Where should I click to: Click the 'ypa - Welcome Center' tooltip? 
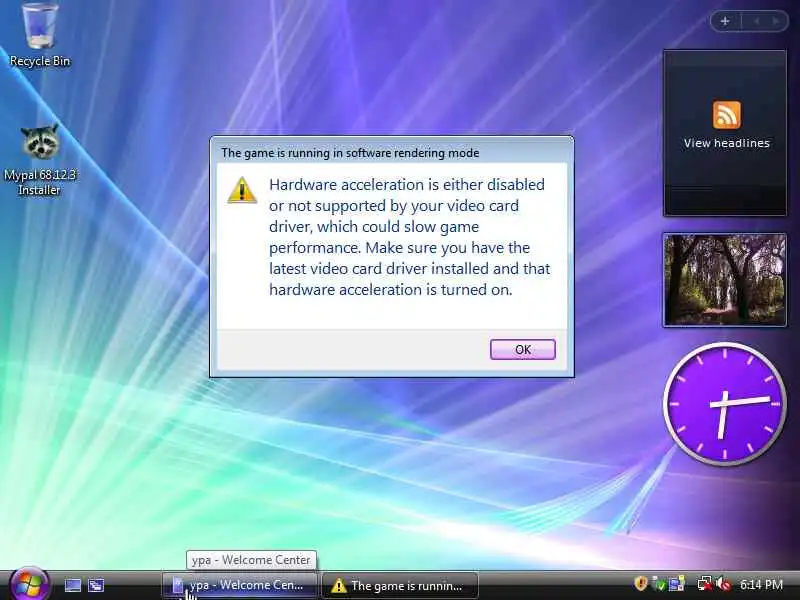tap(251, 560)
